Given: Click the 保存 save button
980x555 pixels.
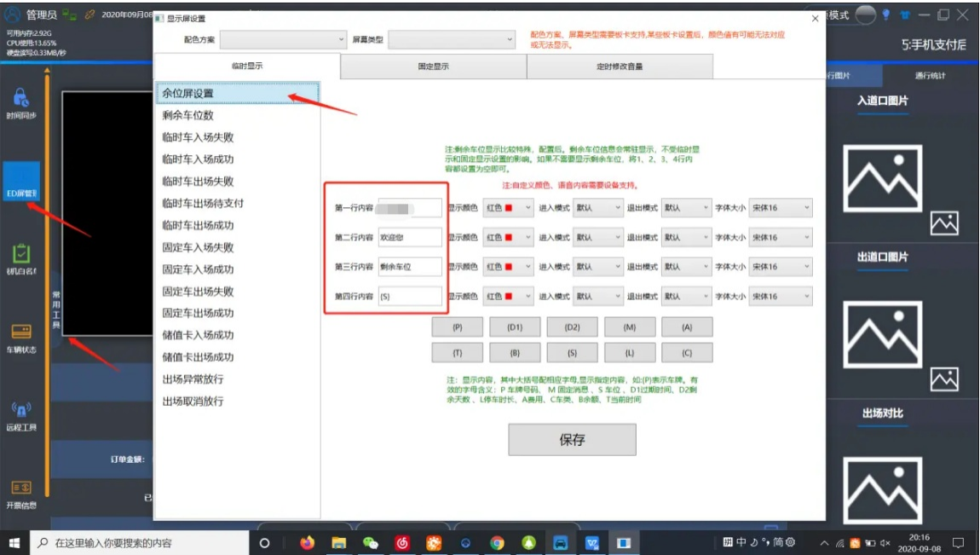Looking at the screenshot, I should [x=572, y=439].
